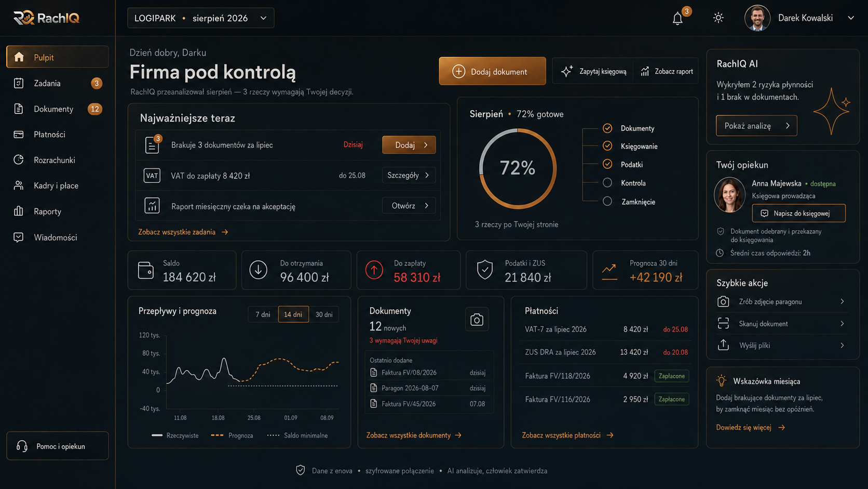Switch chart range to 30 dni
This screenshot has height=489, width=868.
tap(324, 314)
